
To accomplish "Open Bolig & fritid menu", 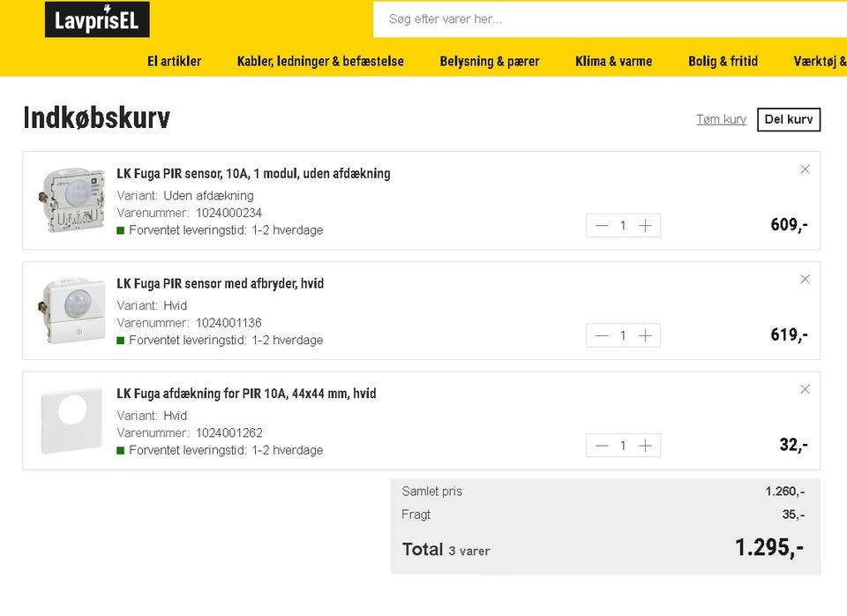I will click(723, 61).
